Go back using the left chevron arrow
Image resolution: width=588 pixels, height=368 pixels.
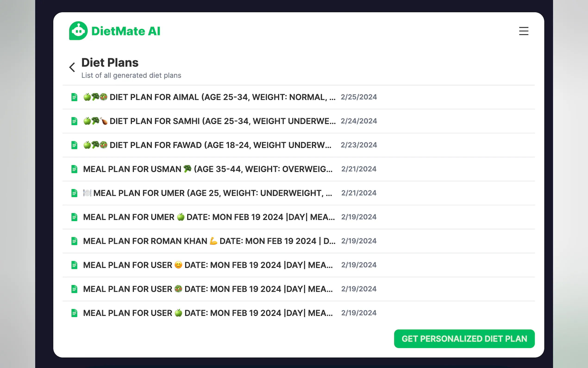pyautogui.click(x=72, y=67)
